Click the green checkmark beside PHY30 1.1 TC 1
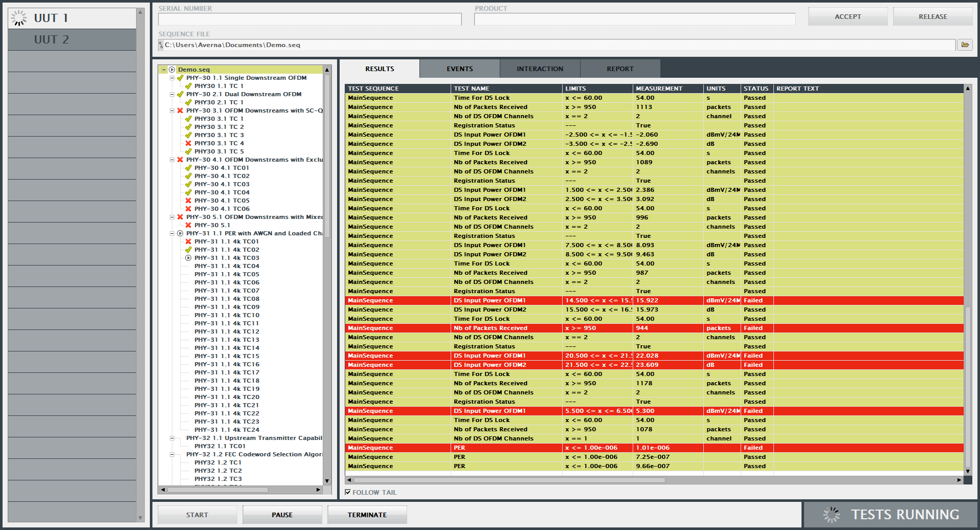Screen dimensions: 980x530 point(188,86)
